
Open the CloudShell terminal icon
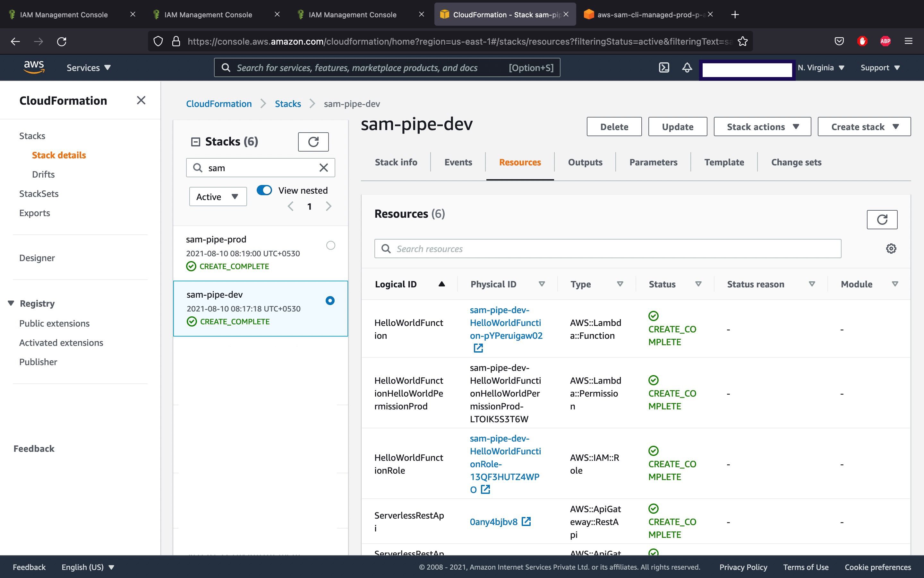[x=664, y=68]
